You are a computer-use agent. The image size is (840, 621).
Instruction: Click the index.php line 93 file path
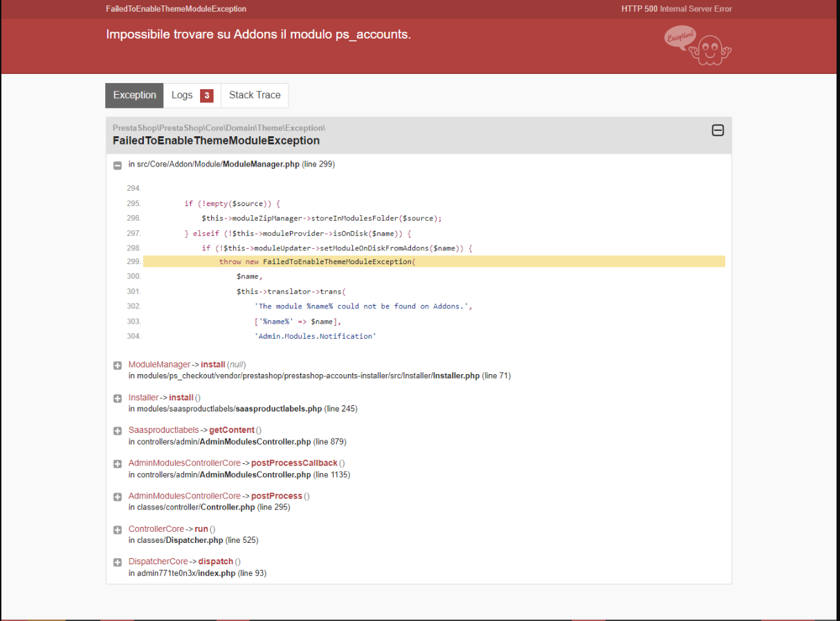tap(197, 573)
